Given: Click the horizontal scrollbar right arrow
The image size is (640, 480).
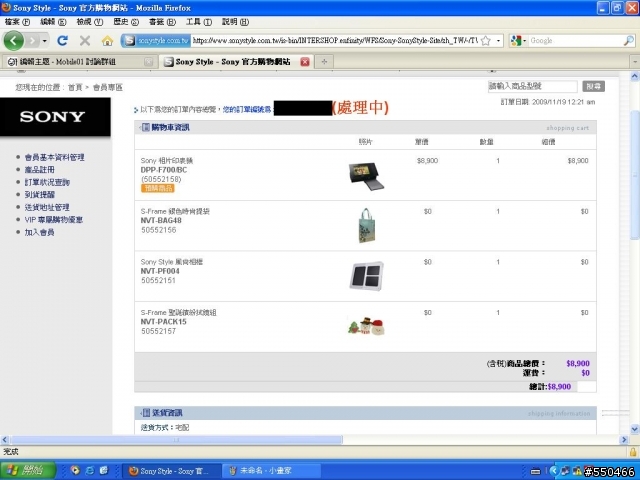Looking at the screenshot, I should [624, 440].
